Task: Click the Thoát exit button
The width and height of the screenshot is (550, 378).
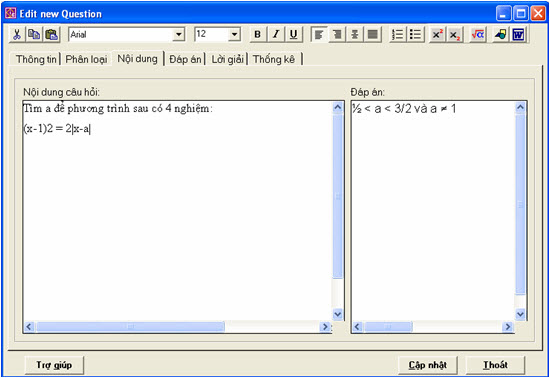Action: click(495, 365)
